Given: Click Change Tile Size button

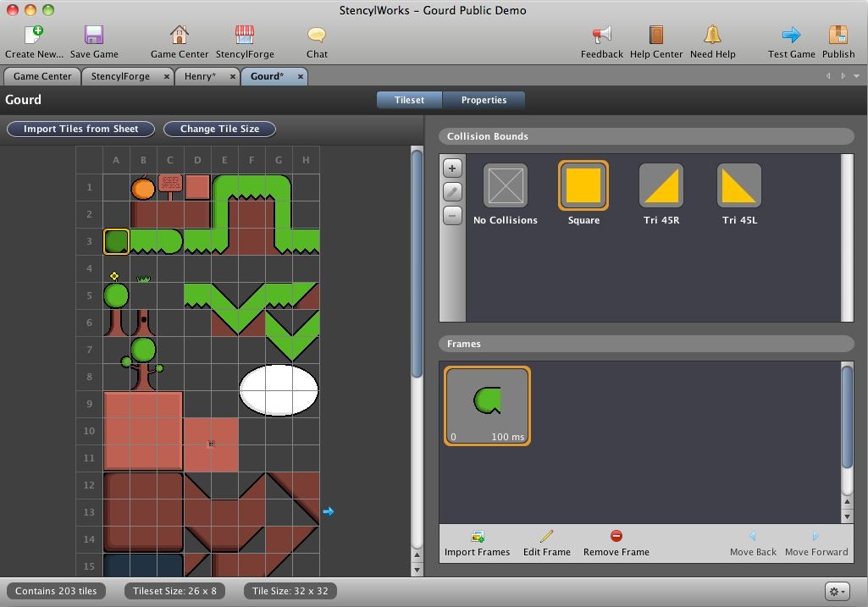Looking at the screenshot, I should [x=220, y=129].
